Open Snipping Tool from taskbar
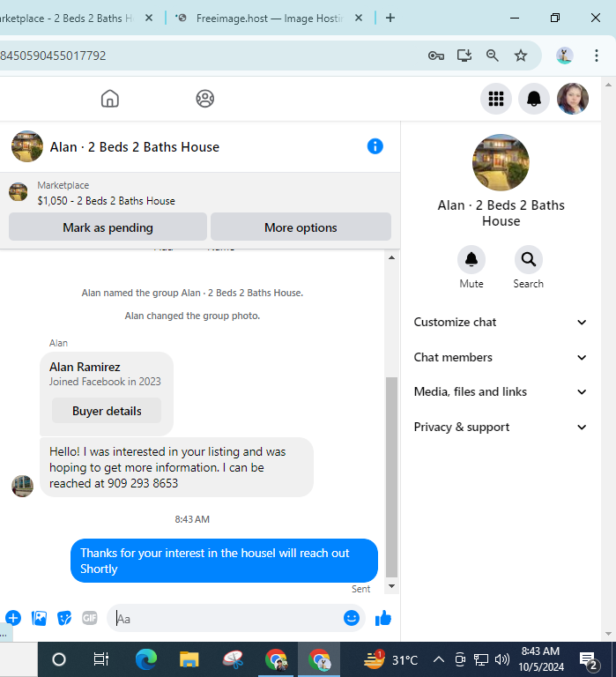 point(234,659)
